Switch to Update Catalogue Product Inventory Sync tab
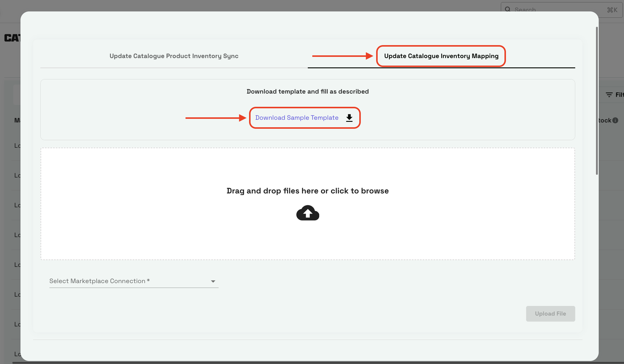Image resolution: width=624 pixels, height=364 pixels. pos(174,56)
